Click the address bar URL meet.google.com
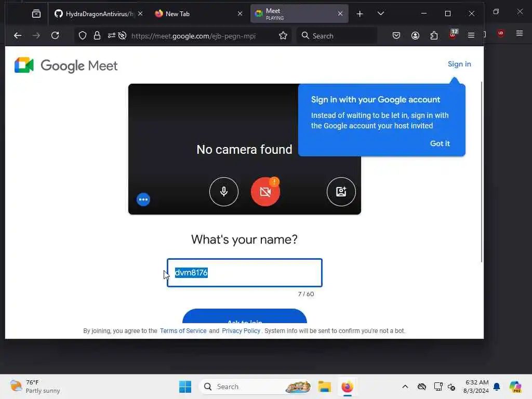532x399 pixels. (x=193, y=36)
